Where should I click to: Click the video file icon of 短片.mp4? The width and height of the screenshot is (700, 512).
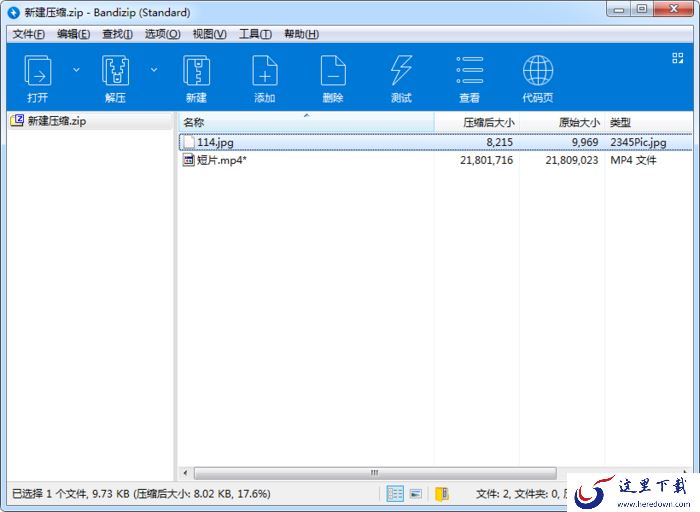coord(189,160)
